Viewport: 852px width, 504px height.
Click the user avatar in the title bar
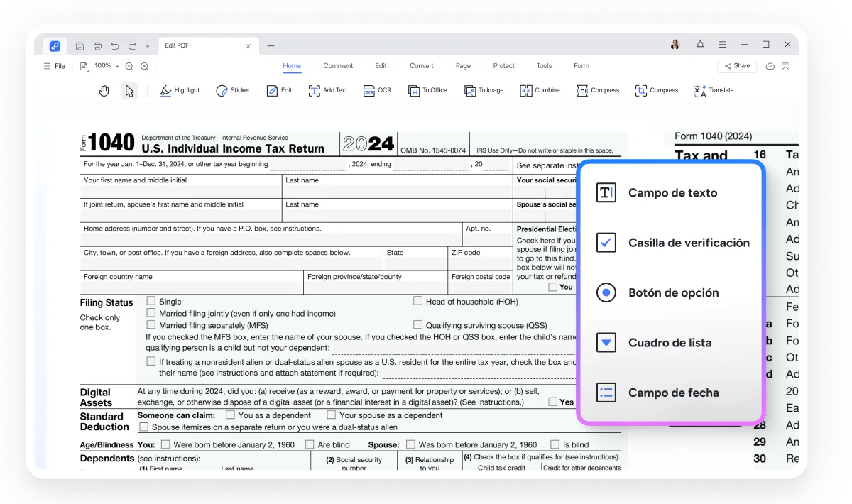point(675,44)
